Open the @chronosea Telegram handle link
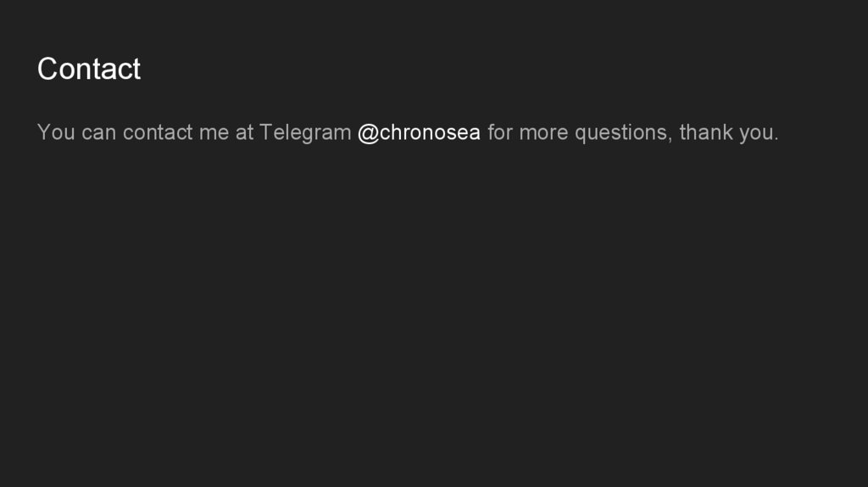868x487 pixels. (419, 133)
